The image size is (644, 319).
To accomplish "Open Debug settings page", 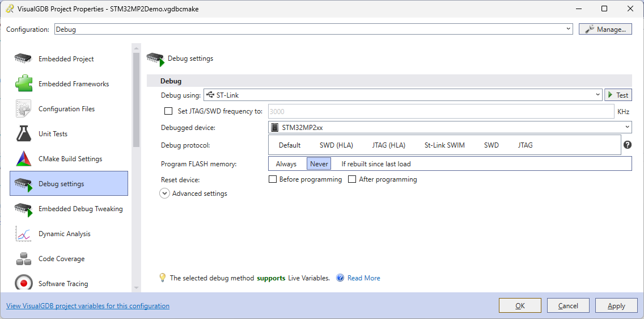I will click(x=69, y=183).
